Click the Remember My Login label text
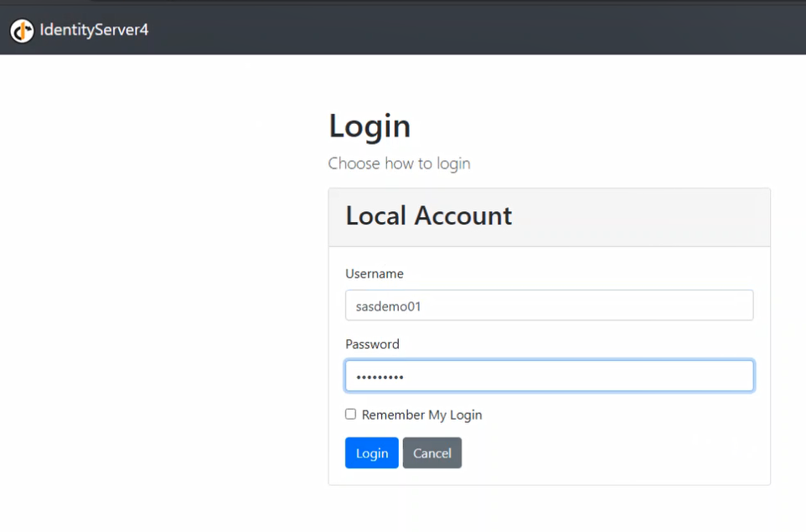Image resolution: width=806 pixels, height=532 pixels. pos(421,415)
